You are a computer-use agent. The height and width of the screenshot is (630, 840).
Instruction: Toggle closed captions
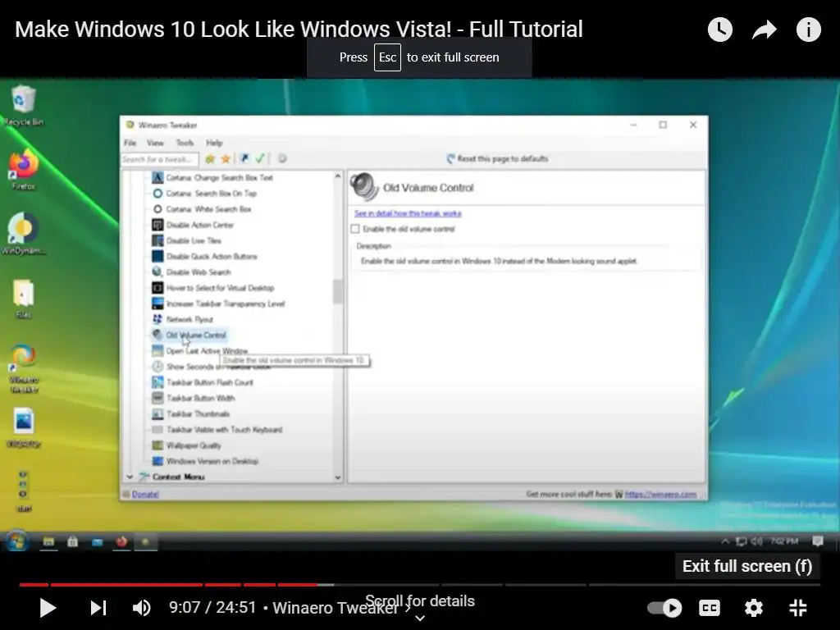coord(710,608)
